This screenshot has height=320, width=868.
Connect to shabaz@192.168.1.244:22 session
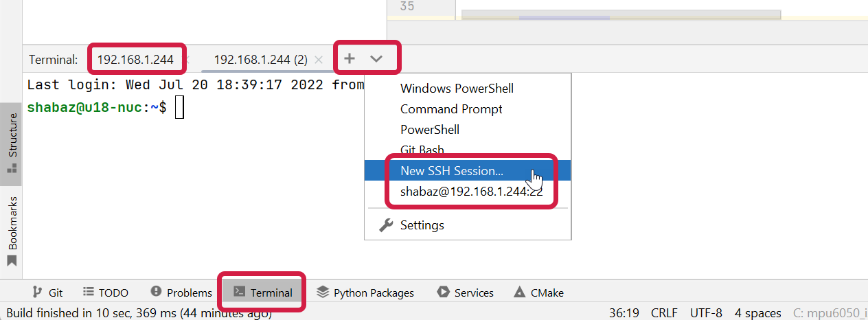point(471,192)
